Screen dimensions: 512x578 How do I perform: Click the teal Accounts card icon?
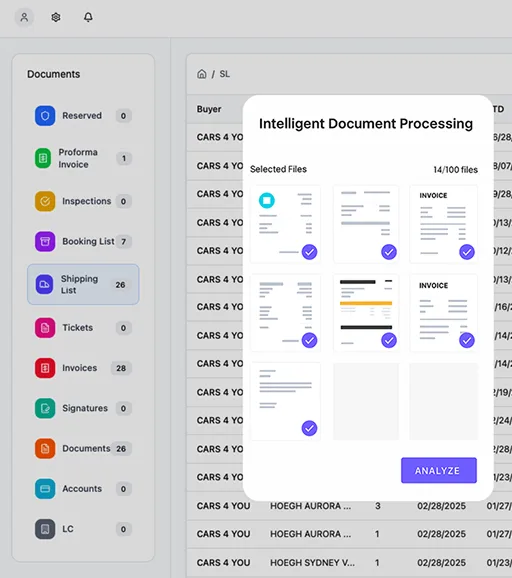coord(45,489)
